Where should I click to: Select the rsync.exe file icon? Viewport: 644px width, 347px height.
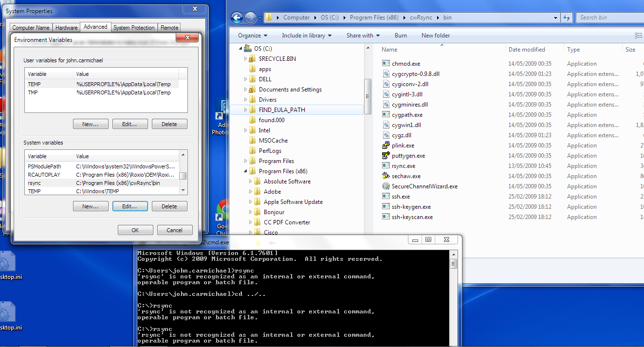386,166
